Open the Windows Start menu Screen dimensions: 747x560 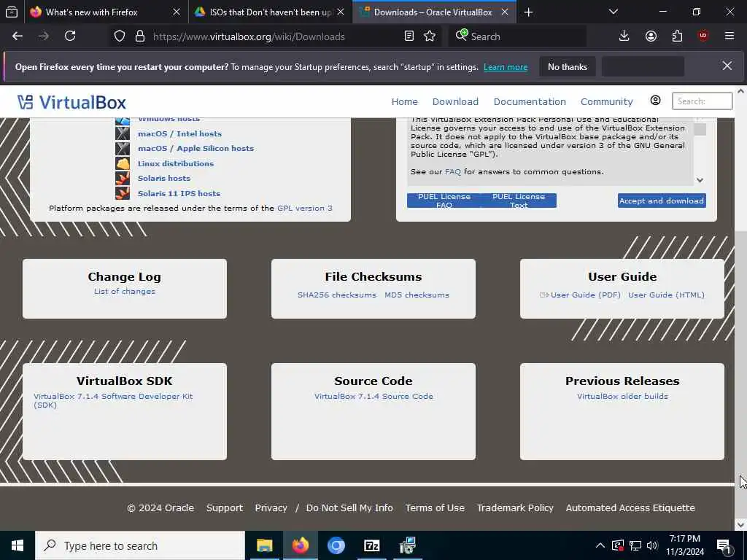[18, 545]
